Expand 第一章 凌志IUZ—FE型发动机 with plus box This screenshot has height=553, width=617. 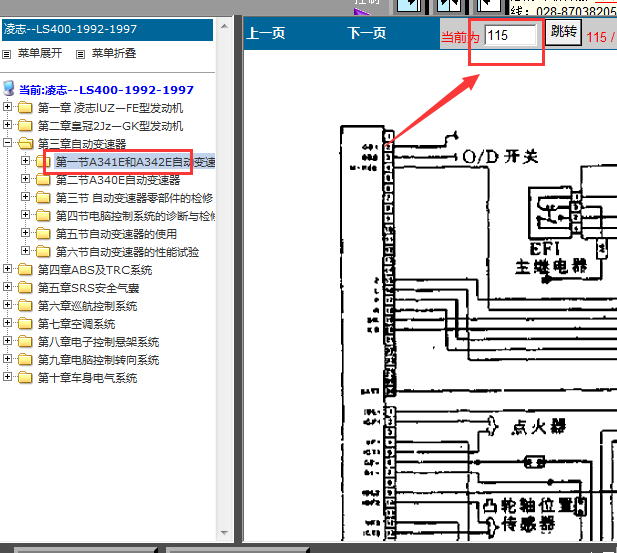(7, 106)
